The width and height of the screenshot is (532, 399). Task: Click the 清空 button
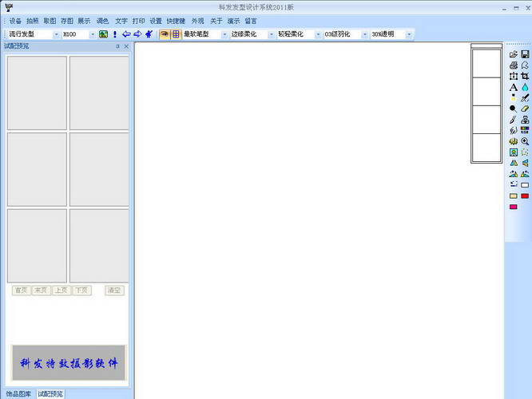[x=114, y=290]
